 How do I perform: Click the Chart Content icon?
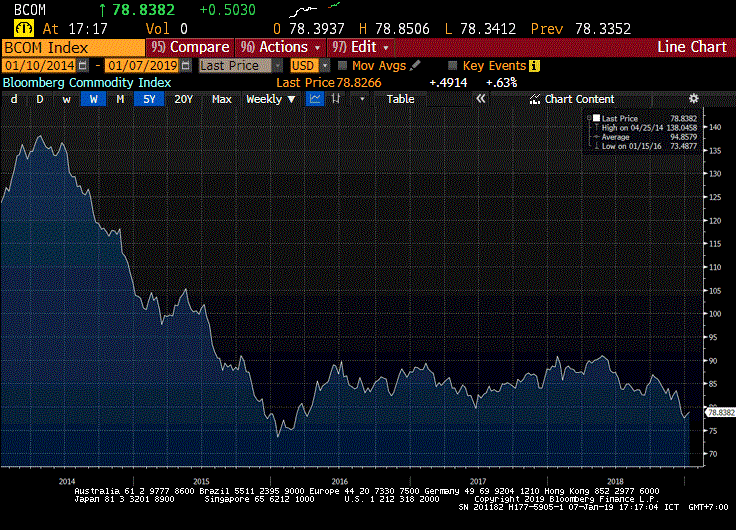pos(535,99)
